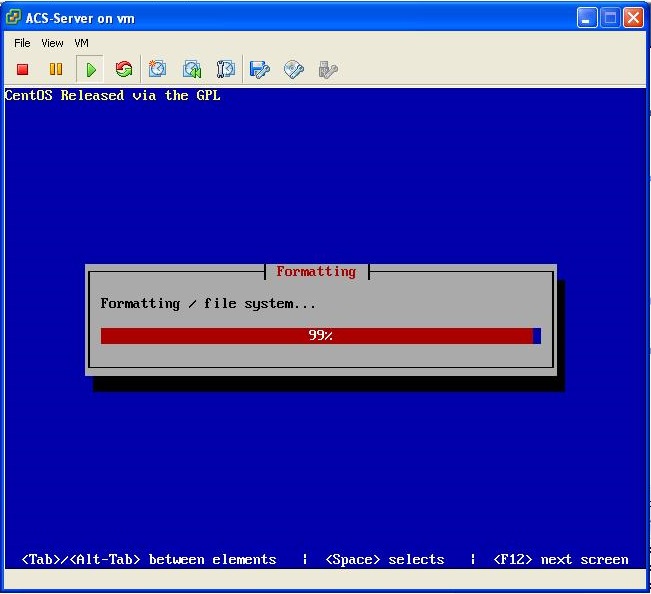
Task: Pause the VM with the Suspend icon
Action: tap(56, 69)
